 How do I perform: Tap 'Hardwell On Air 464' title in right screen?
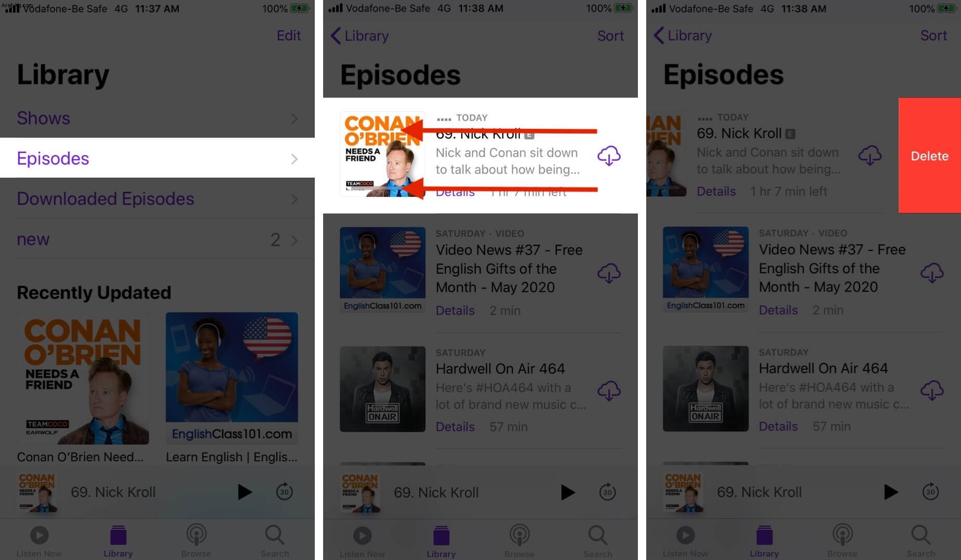823,368
